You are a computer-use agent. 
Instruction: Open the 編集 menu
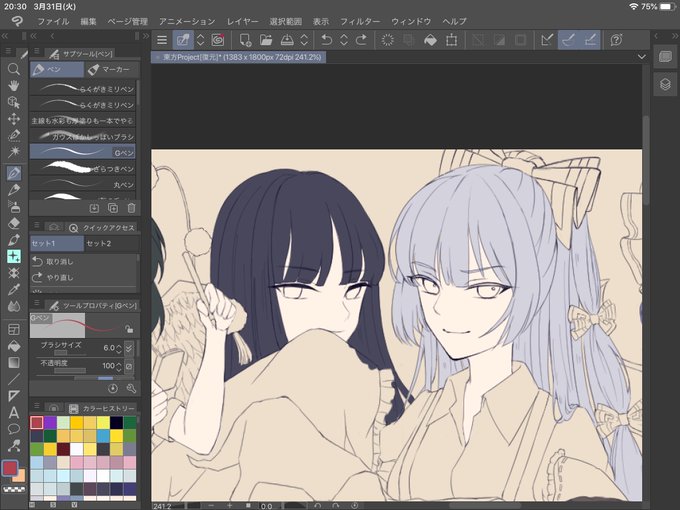(x=88, y=21)
